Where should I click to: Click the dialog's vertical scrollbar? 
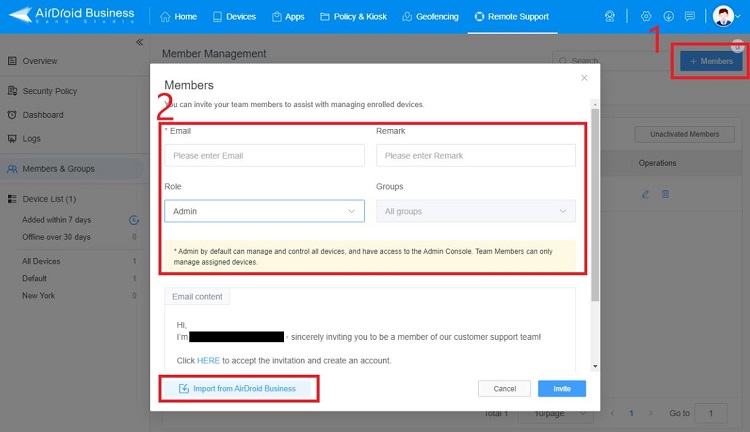(594, 200)
